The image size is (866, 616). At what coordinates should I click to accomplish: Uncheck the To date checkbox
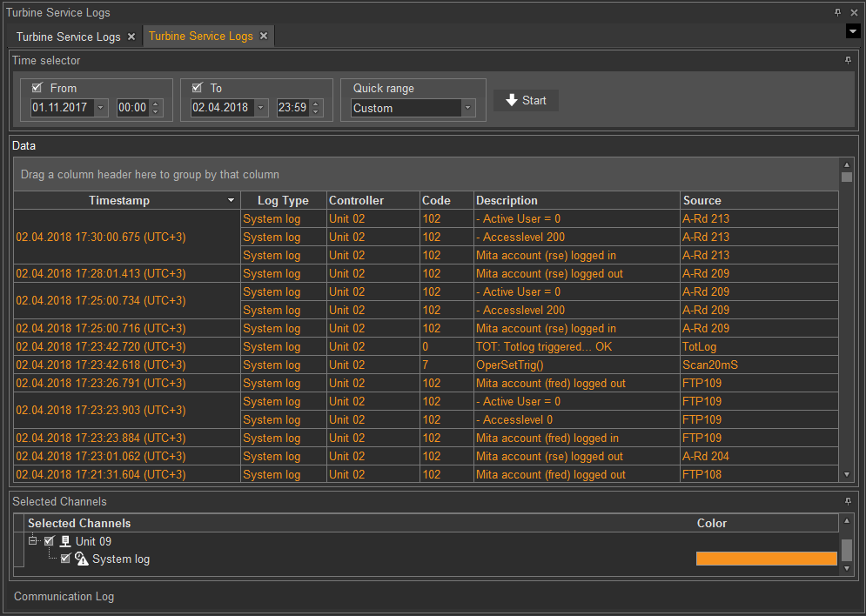coord(197,88)
